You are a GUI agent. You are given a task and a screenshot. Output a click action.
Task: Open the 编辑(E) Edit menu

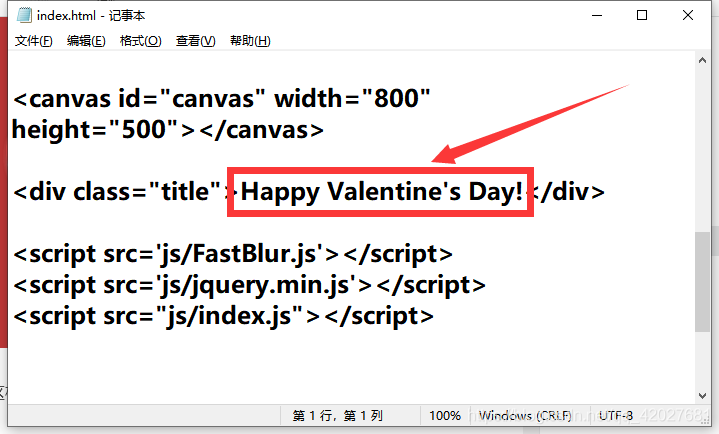coord(86,41)
